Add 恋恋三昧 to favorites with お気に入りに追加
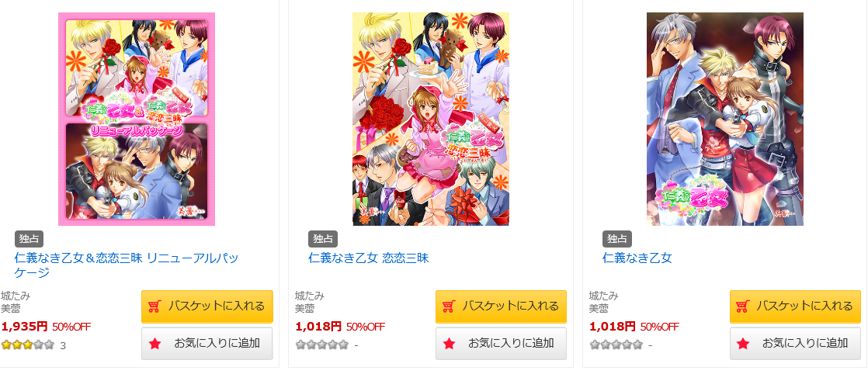 tap(501, 344)
